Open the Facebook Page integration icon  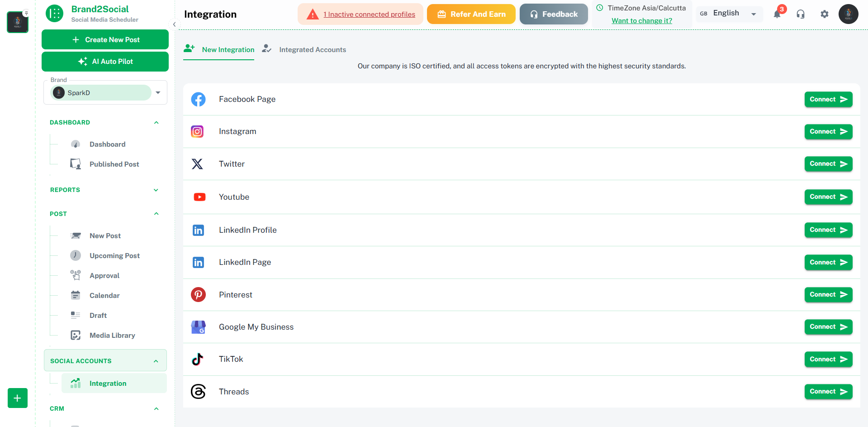point(198,99)
